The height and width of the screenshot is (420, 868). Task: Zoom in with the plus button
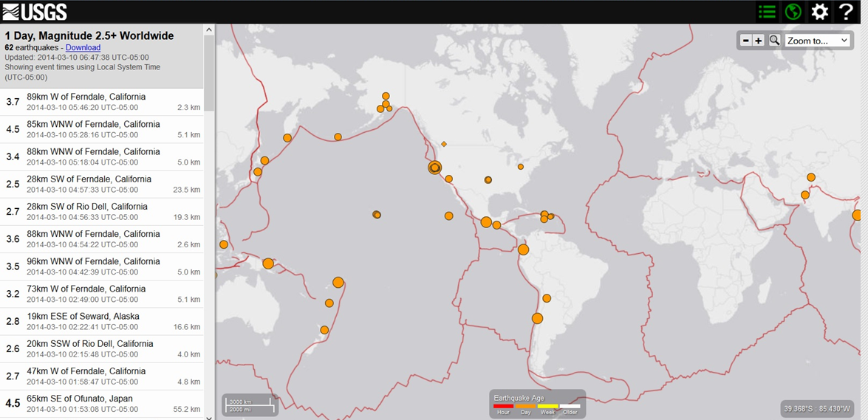pyautogui.click(x=759, y=41)
